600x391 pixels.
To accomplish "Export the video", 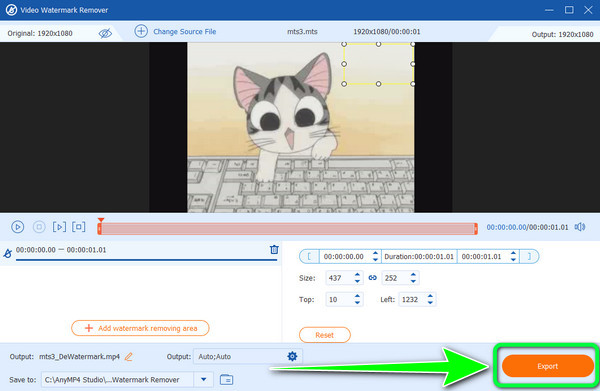I will click(548, 366).
